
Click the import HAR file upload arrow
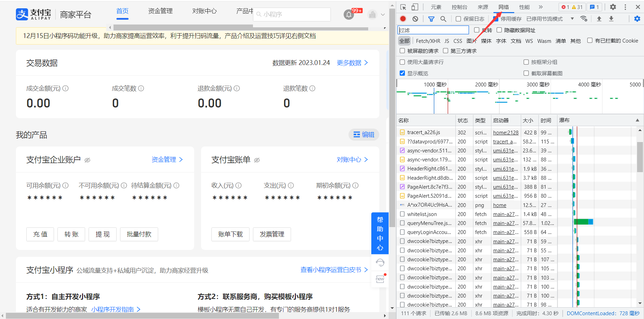pos(599,19)
